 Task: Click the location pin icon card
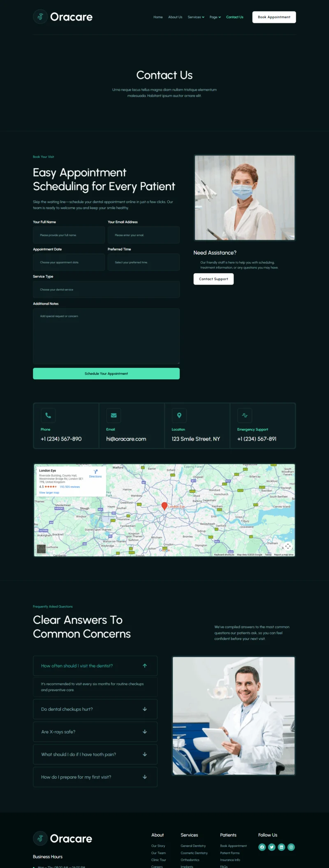pyautogui.click(x=179, y=415)
